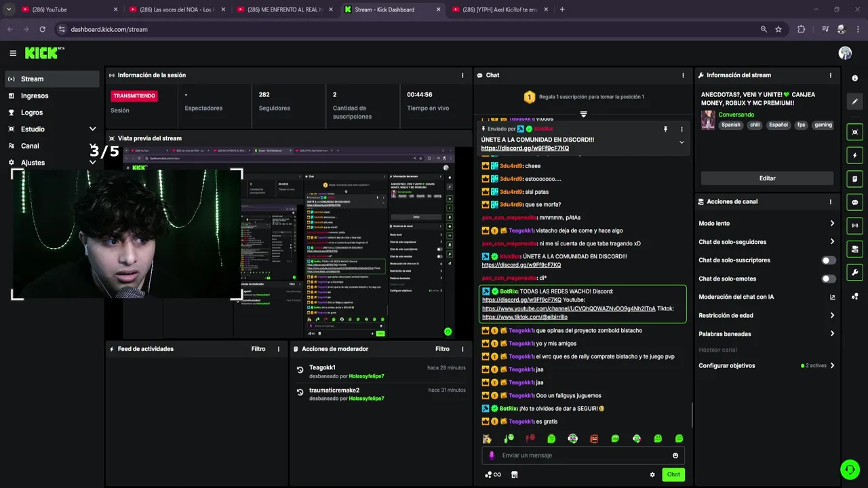Open the shop icon below message box

[514, 474]
